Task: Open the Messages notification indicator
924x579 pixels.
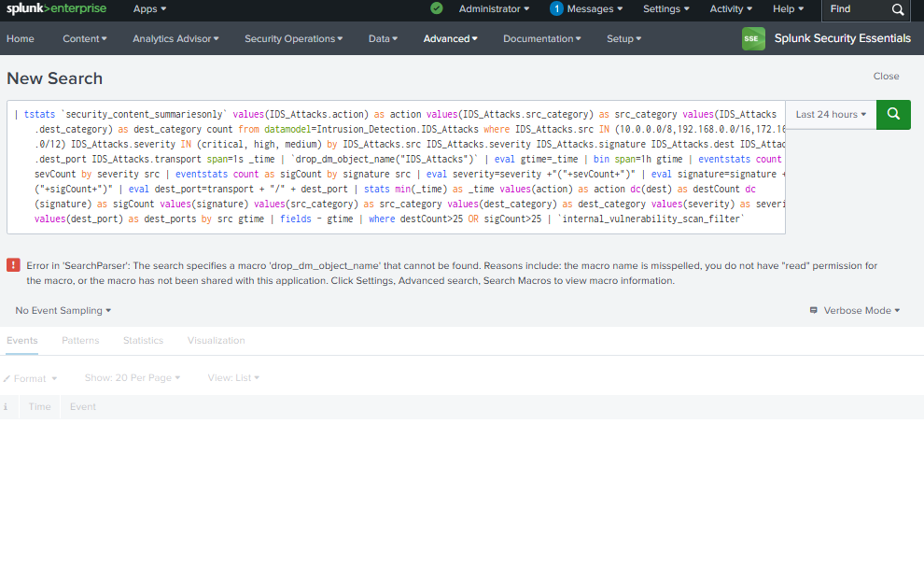Action: tap(588, 7)
